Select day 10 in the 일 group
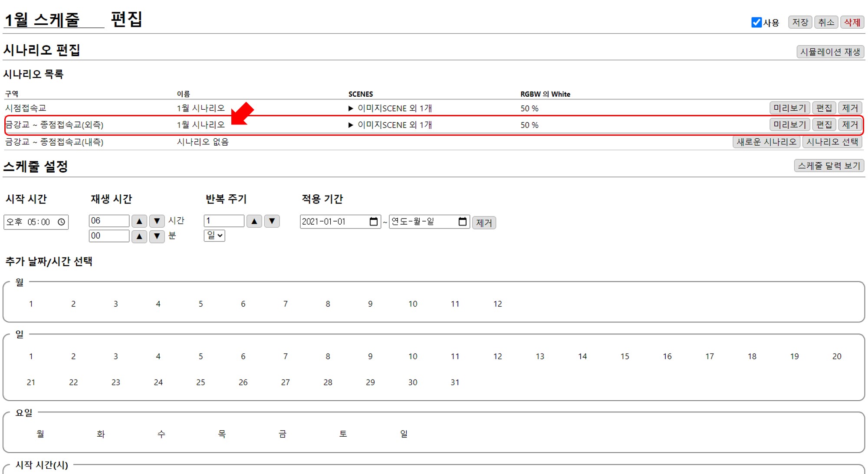The image size is (868, 474). pyautogui.click(x=413, y=356)
